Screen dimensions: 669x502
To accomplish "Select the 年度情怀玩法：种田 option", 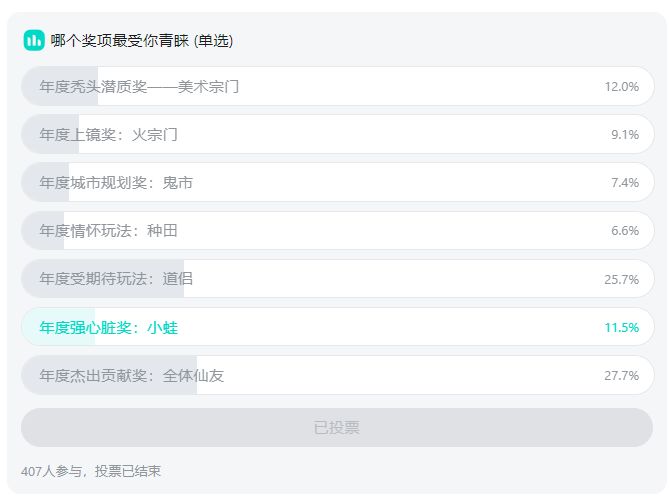I will [x=108, y=231].
